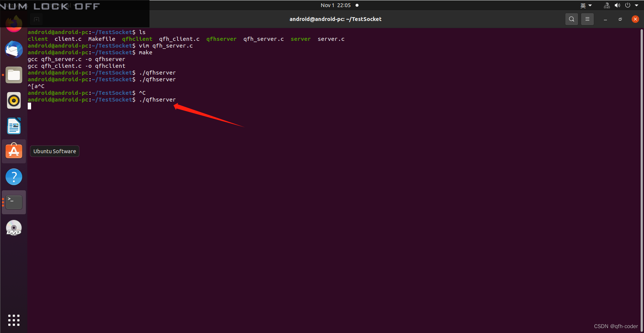This screenshot has width=644, height=333.
Task: Click 'Makefile' in the ls output
Action: (102, 39)
